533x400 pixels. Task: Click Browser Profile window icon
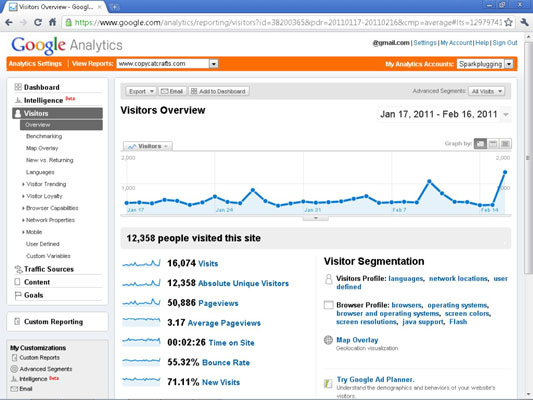[328, 305]
